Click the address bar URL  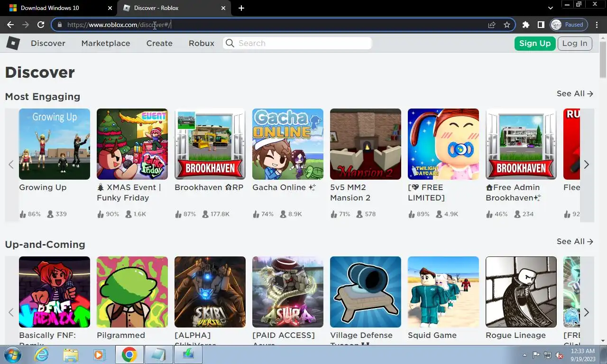(119, 25)
